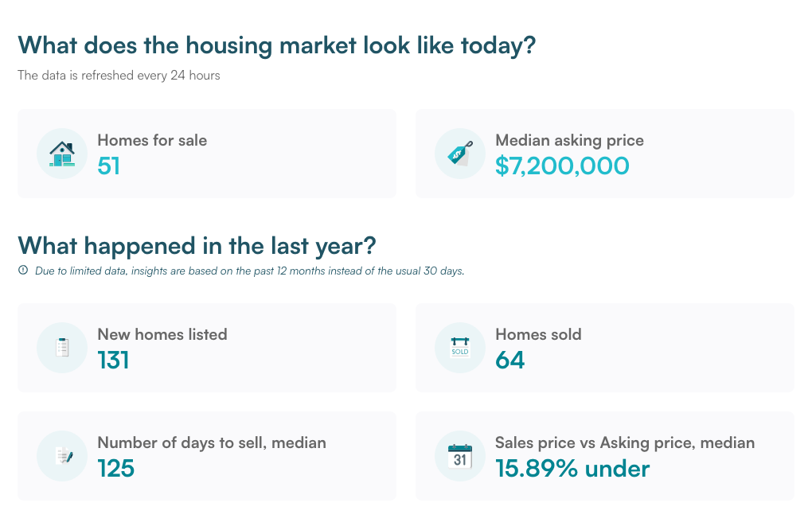Click the 131 new homes value
Viewport: 812px width, 530px height.
[x=113, y=360]
